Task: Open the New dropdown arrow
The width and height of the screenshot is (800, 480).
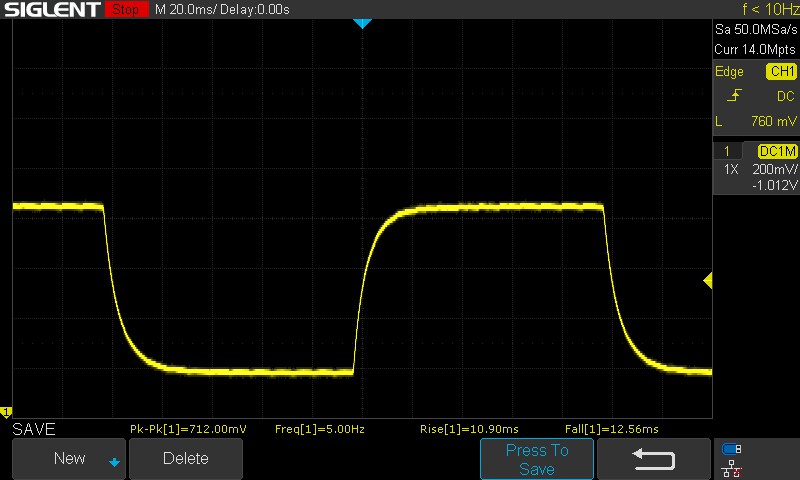Action: pos(114,462)
